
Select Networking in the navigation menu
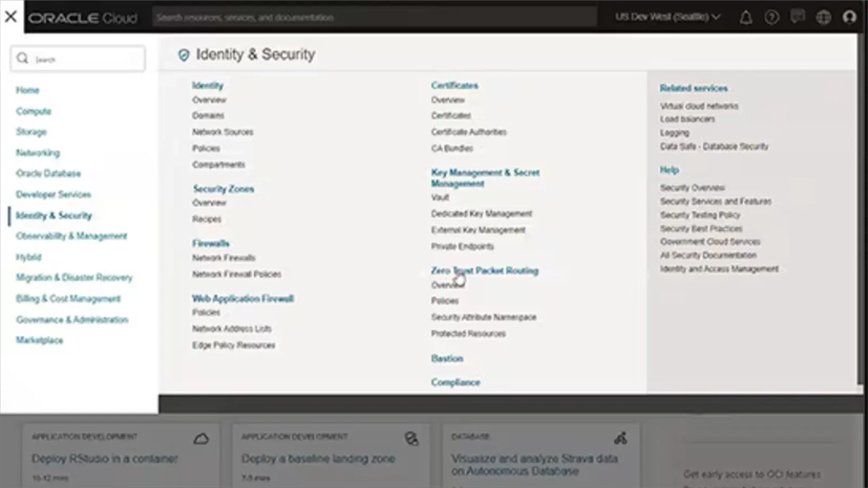[38, 153]
